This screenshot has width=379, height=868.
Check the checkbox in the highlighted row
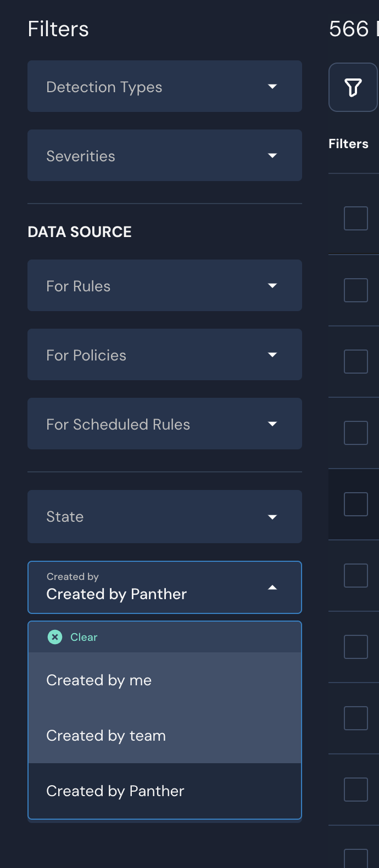pyautogui.click(x=355, y=504)
